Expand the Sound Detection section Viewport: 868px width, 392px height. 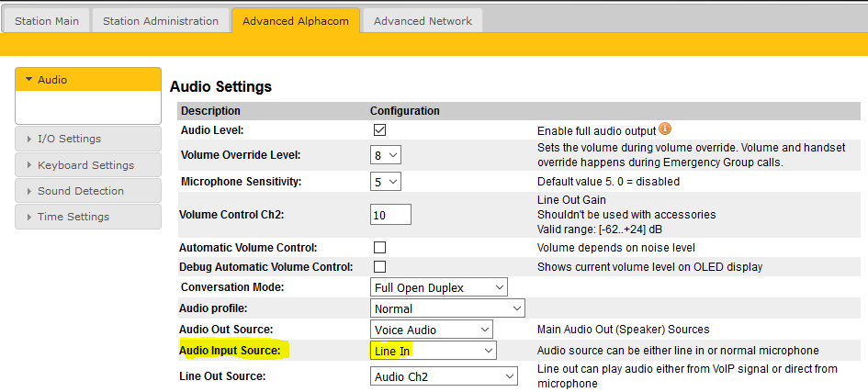click(x=88, y=191)
